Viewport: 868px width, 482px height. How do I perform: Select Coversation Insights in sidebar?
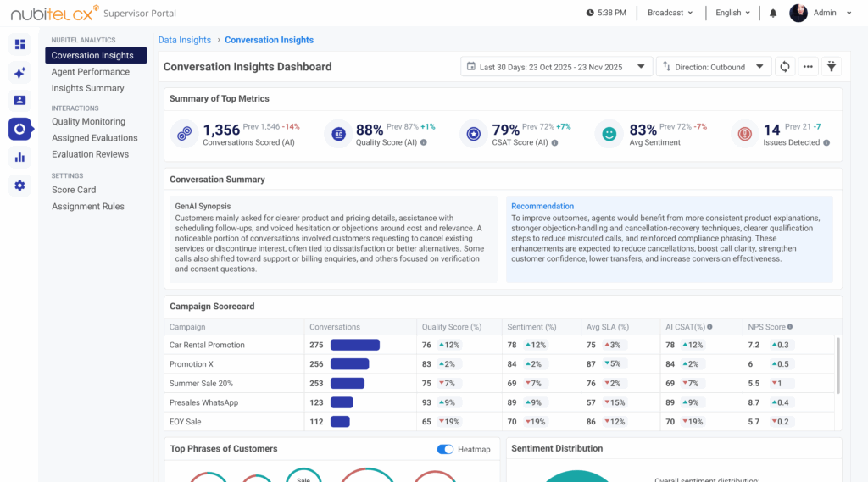96,55
